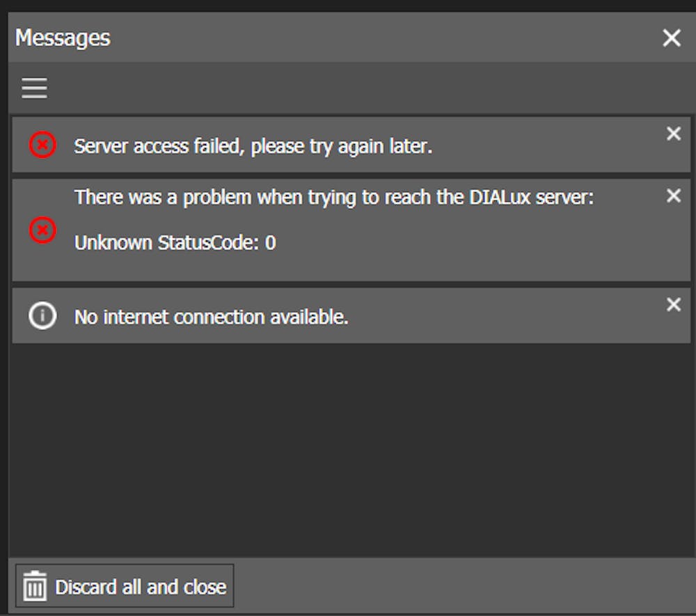Dismiss the "No internet connection available" message
696x616 pixels.
pyautogui.click(x=673, y=304)
